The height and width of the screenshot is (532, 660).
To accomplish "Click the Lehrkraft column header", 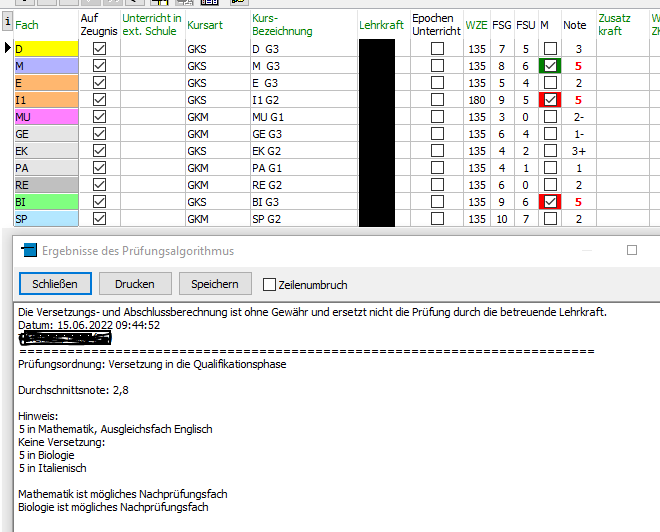I will pyautogui.click(x=383, y=25).
